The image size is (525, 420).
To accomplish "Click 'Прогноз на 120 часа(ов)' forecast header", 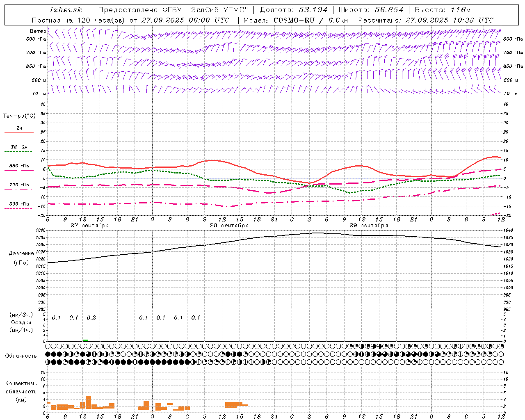I will click(x=79, y=20).
